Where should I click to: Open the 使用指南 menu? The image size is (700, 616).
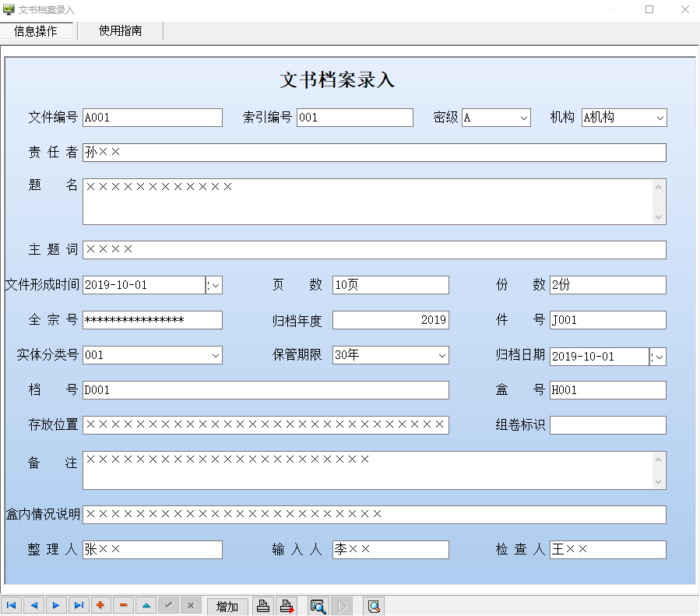(x=120, y=30)
